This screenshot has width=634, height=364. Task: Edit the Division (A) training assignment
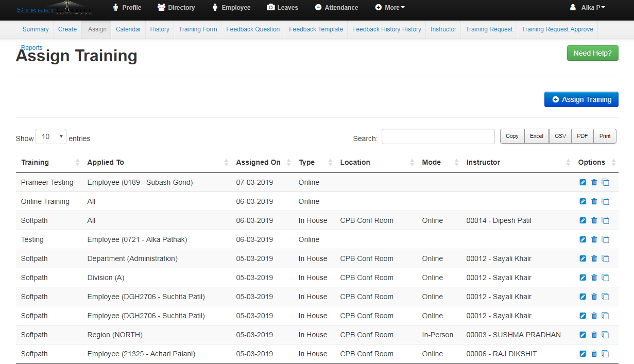(x=582, y=278)
